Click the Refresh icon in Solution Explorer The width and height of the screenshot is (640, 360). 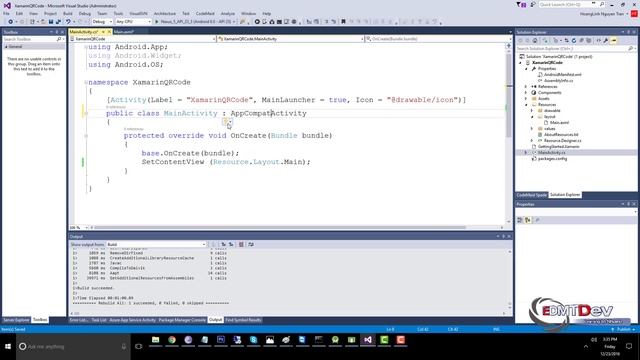click(573, 40)
